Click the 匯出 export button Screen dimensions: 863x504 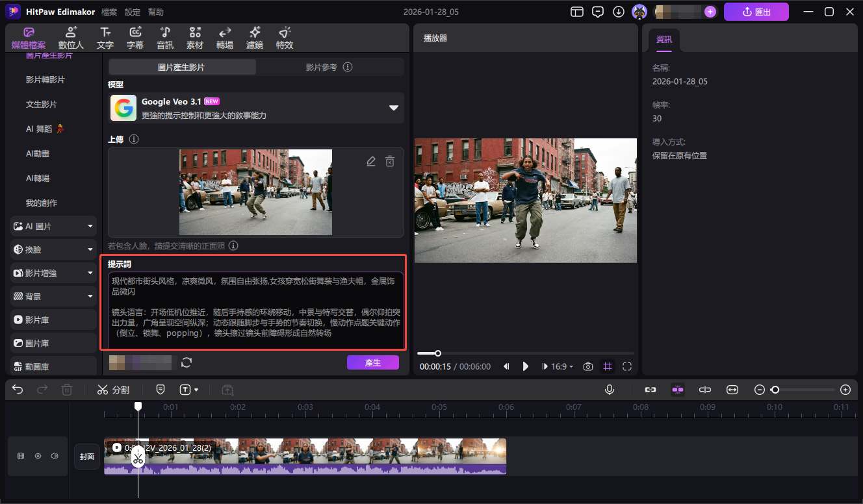756,12
